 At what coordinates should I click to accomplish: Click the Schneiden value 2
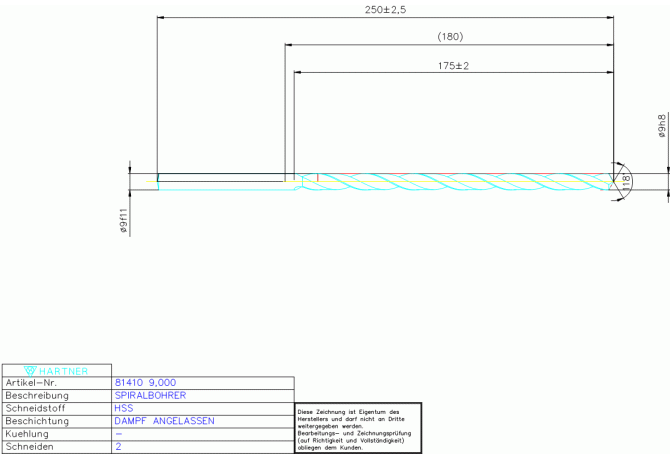tap(119, 448)
